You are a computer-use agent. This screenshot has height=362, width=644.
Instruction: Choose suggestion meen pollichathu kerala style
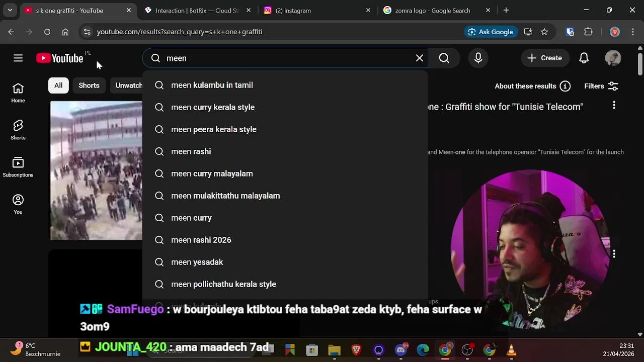(285, 284)
